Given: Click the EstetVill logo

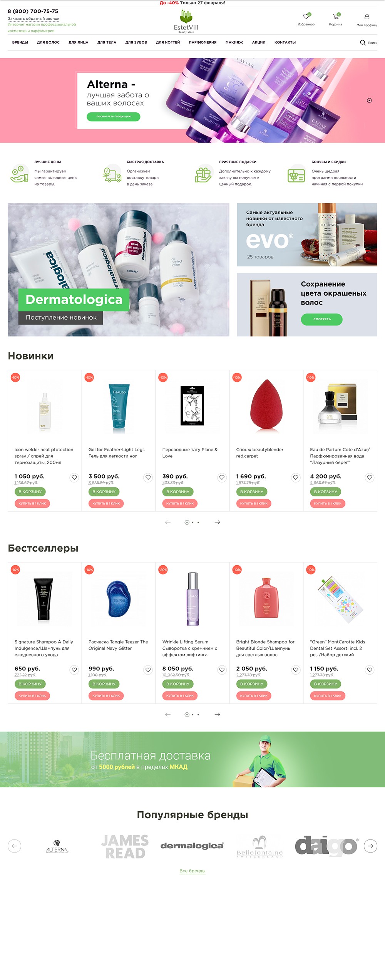Looking at the screenshot, I should (186, 22).
